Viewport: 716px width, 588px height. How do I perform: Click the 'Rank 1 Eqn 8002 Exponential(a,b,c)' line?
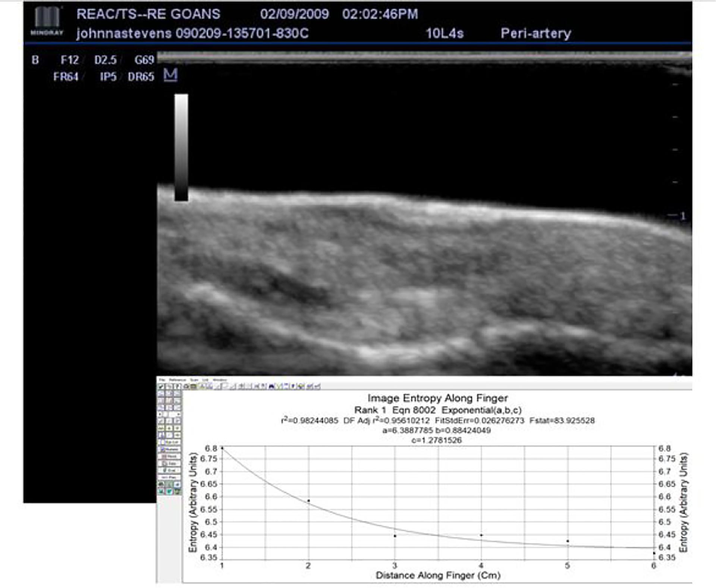[438, 410]
